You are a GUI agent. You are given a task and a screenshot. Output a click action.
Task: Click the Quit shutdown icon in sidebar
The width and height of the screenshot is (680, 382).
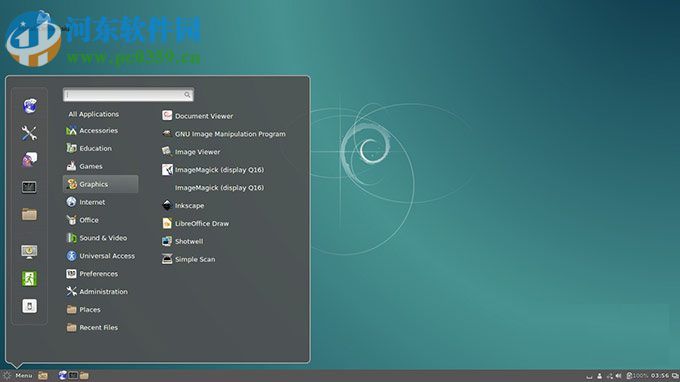click(29, 306)
